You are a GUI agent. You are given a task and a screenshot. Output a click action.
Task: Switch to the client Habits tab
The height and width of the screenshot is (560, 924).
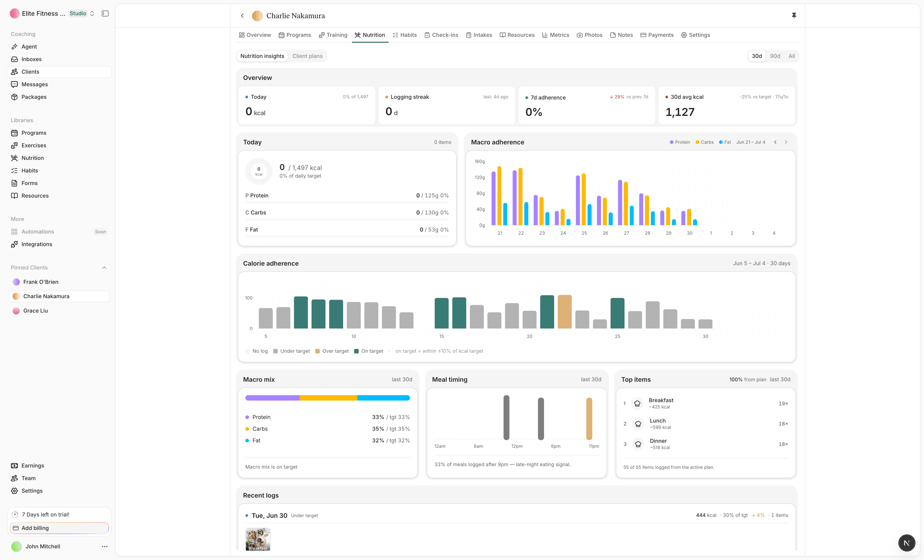coord(405,35)
